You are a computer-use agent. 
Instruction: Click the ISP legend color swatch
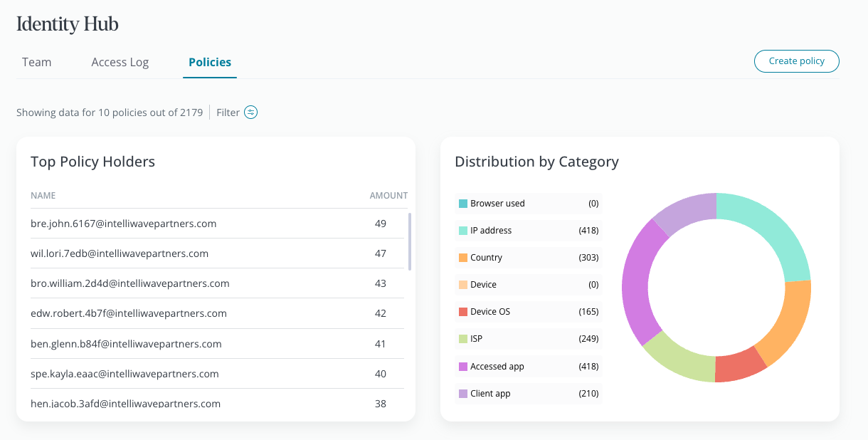[x=463, y=339]
